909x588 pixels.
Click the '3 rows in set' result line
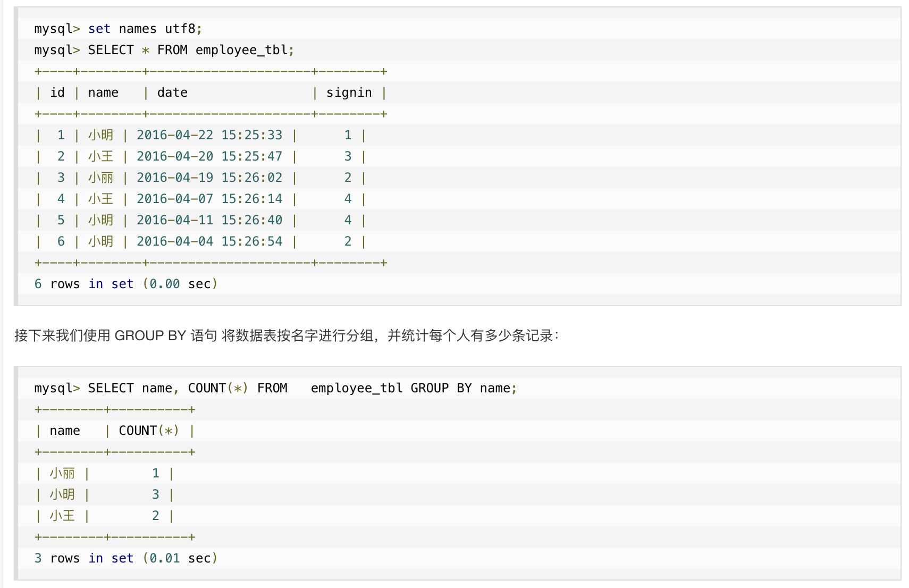point(126,558)
